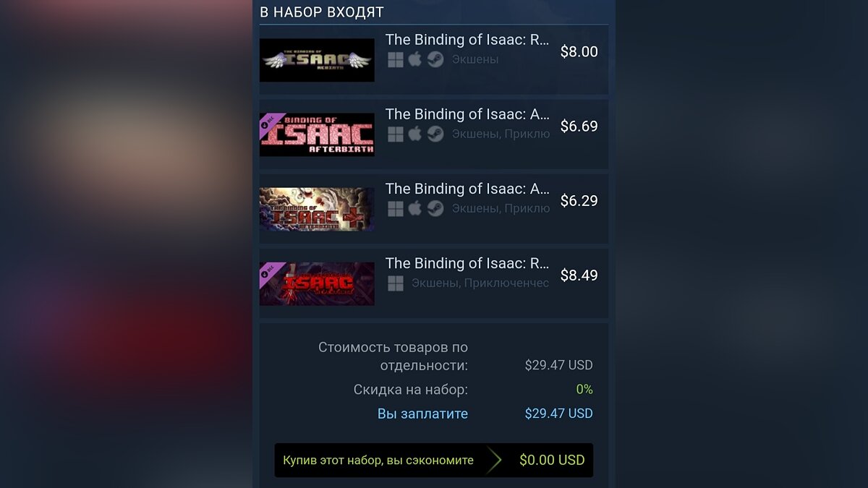Click the Steam icon on the $6.29 Afterbirth+ row

coord(435,208)
